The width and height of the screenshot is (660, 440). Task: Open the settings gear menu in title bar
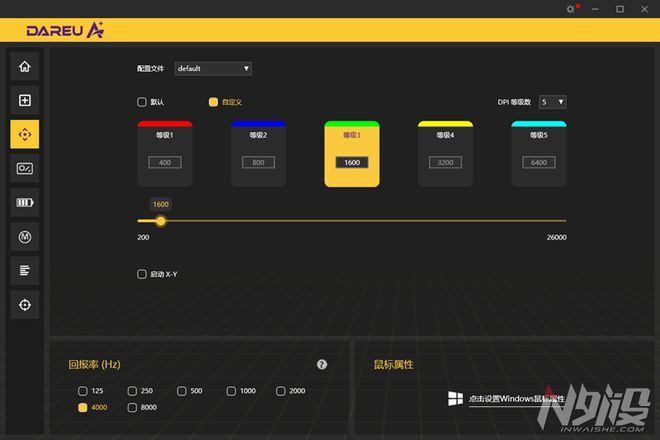coord(571,9)
